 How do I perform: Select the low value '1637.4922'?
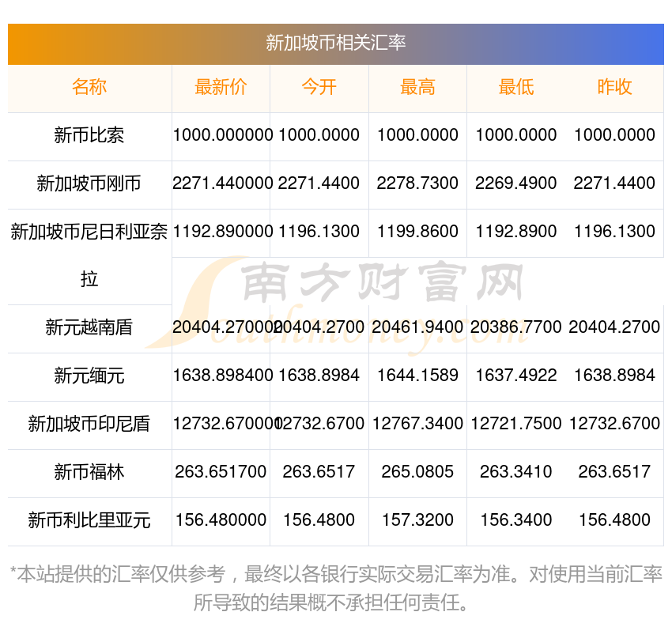pyautogui.click(x=516, y=376)
